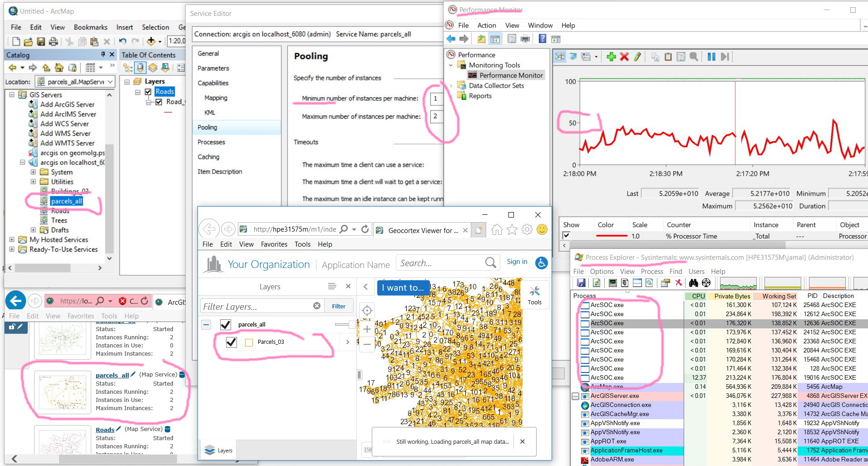Expand Ready-To-Use Services node
The image size is (868, 466).
coord(11,249)
